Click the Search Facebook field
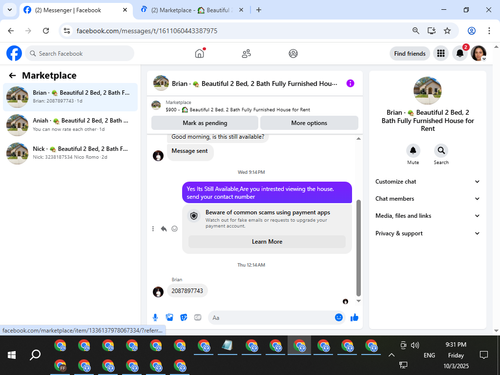The image size is (500, 375). pos(80,53)
